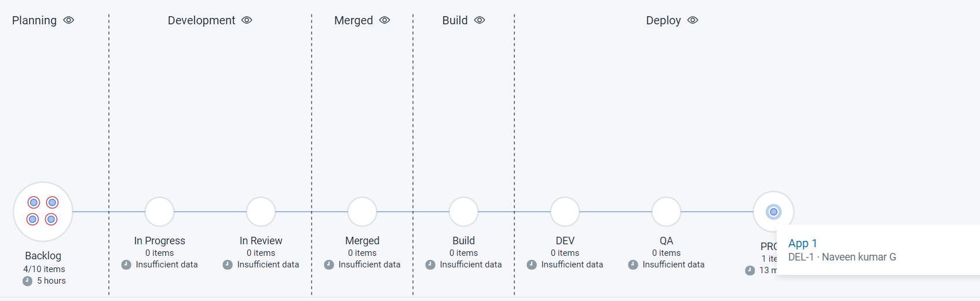Click the top-left item dot in Backlog
The width and height of the screenshot is (980, 301).
click(x=34, y=203)
